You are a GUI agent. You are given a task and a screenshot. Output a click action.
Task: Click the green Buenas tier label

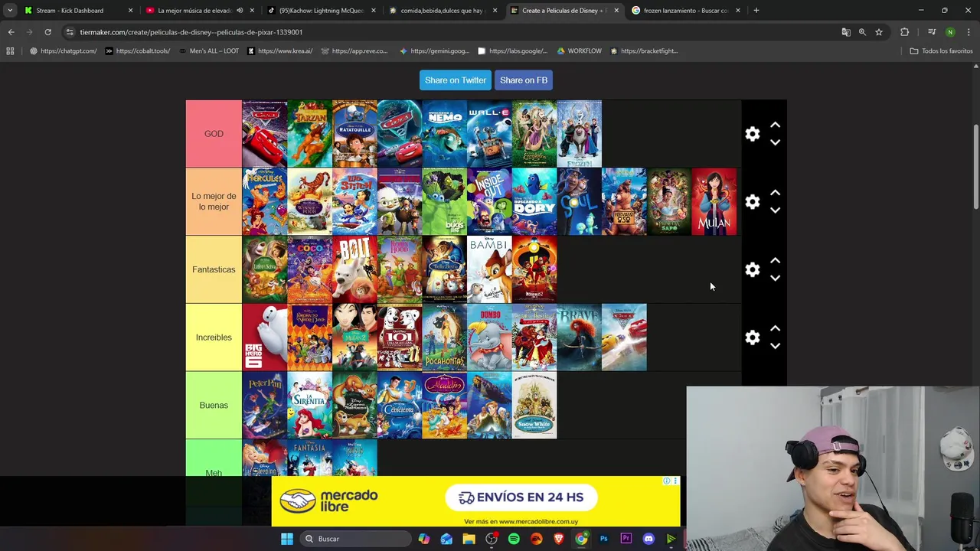click(x=214, y=406)
